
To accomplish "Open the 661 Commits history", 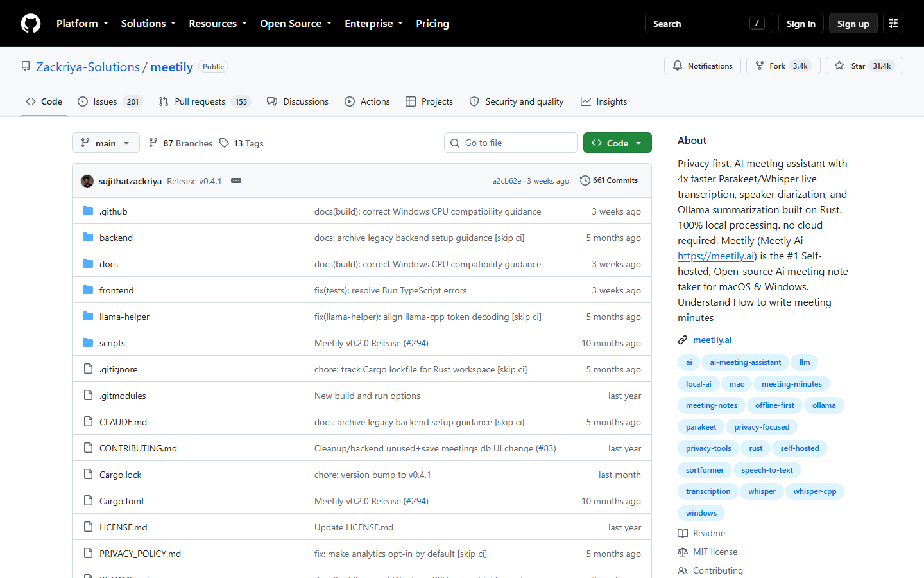I will coord(609,180).
